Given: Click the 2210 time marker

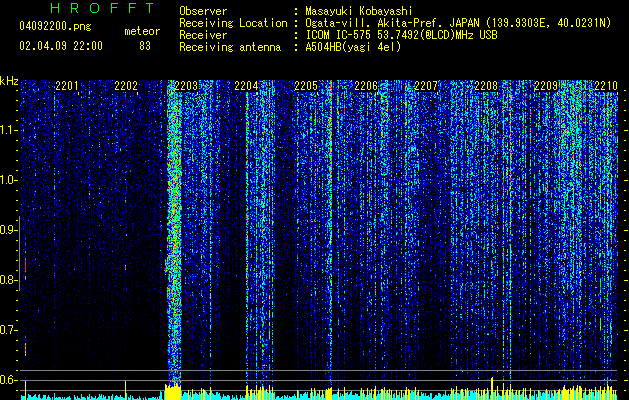Looking at the screenshot, I should coord(606,86).
